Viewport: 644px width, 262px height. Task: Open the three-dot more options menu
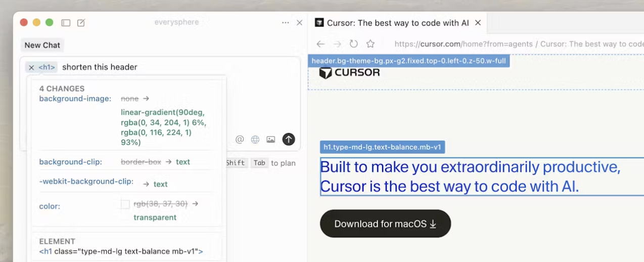pos(286,23)
